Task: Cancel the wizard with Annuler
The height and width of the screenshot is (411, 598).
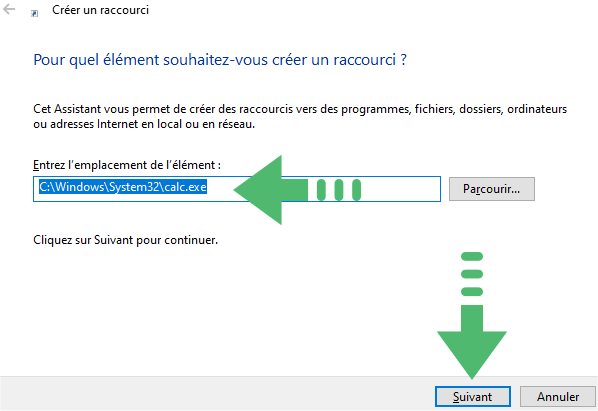Action: 558,397
